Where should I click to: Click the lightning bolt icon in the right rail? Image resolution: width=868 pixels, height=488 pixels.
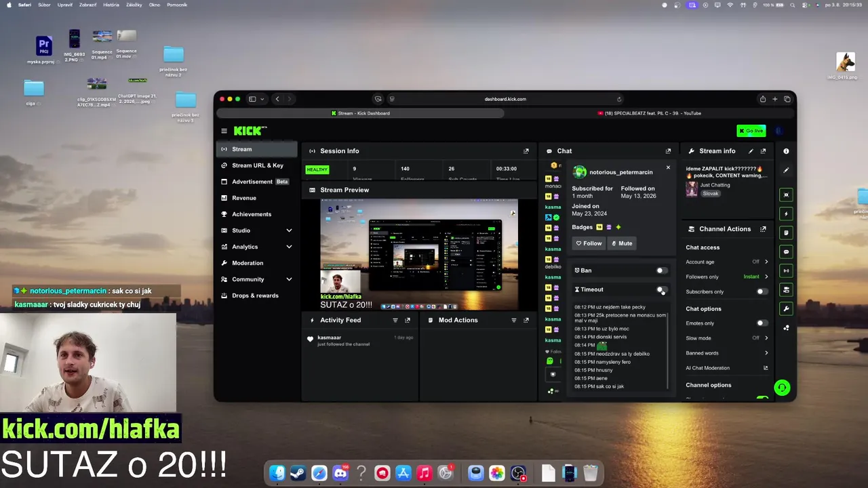tap(786, 213)
